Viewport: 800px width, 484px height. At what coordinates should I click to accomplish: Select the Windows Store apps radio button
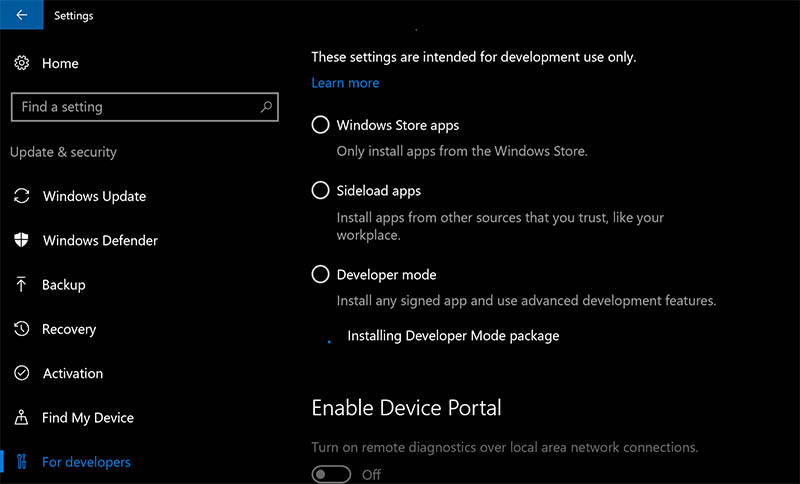tap(320, 124)
